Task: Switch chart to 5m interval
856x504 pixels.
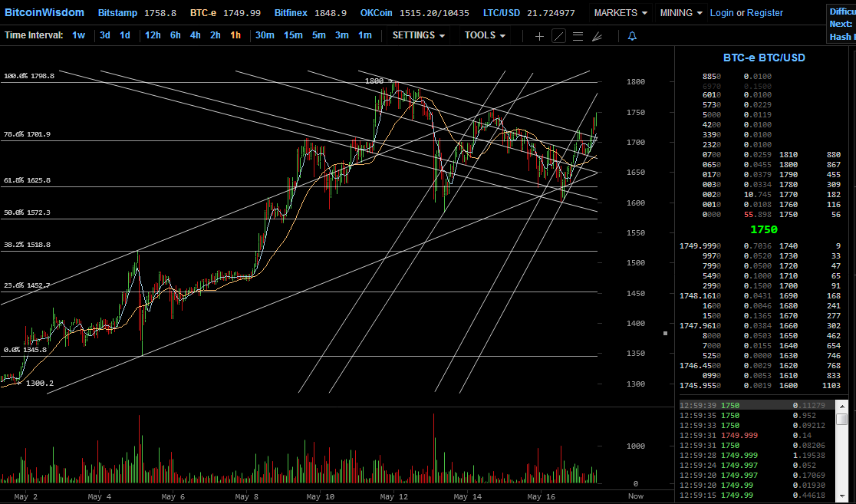Action: (319, 35)
